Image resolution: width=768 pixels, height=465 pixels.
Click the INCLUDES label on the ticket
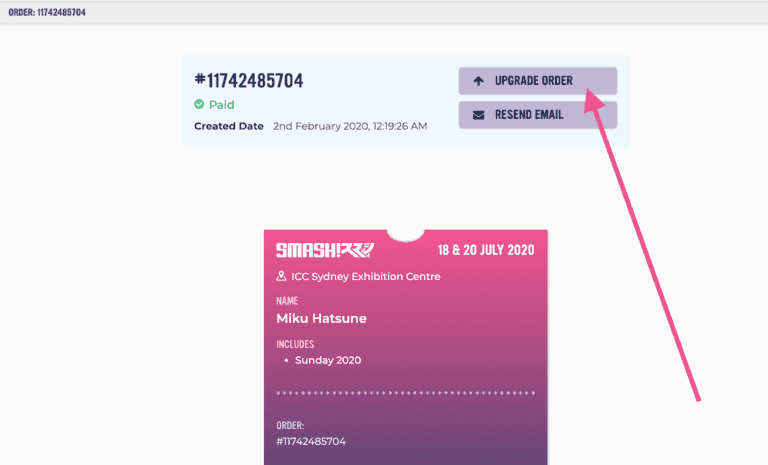[x=295, y=344]
